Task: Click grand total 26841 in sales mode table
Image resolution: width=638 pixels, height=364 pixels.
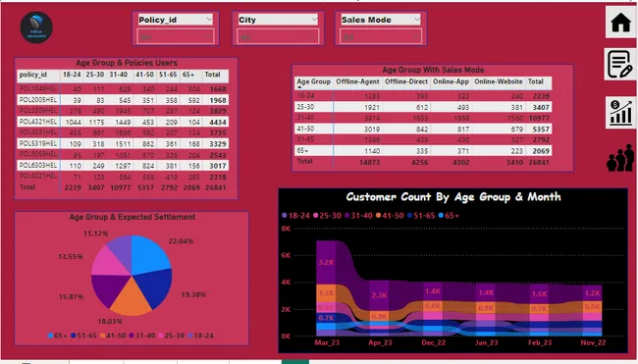Action: tap(539, 162)
